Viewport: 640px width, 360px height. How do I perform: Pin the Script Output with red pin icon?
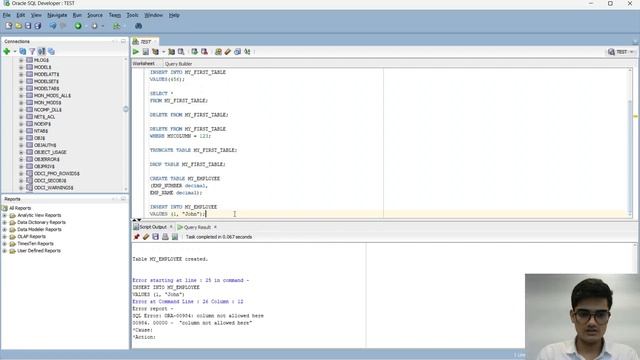tap(136, 237)
